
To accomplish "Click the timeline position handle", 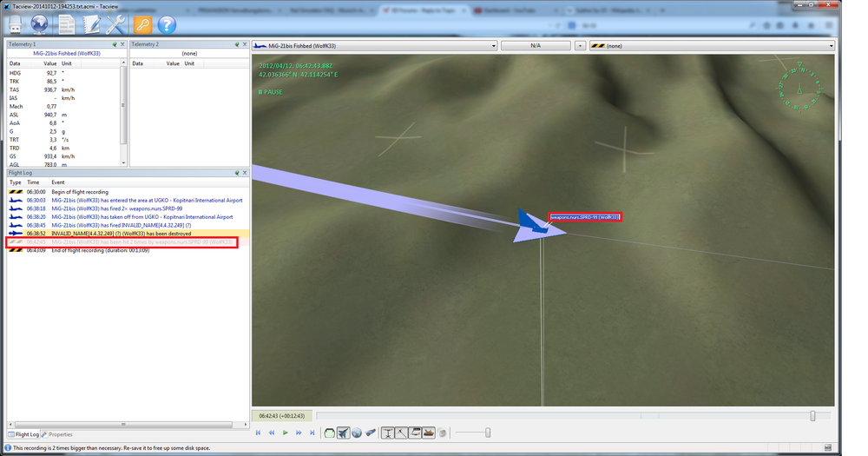I will pos(812,415).
